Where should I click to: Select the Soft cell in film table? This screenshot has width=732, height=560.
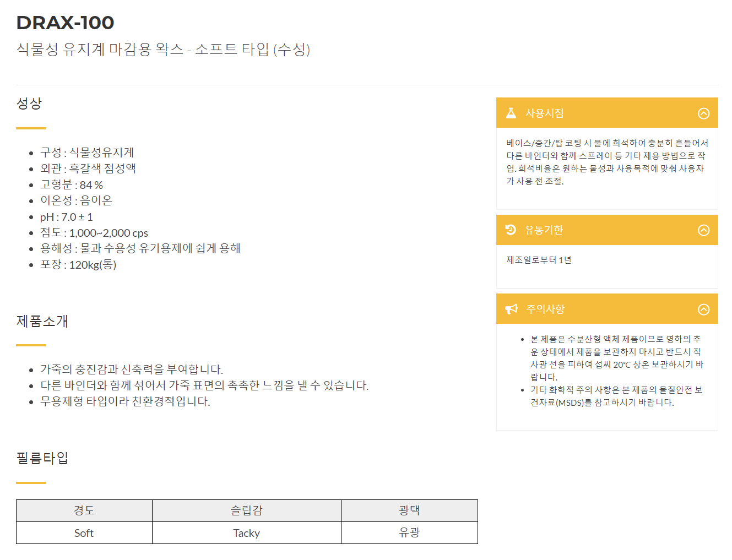84,532
